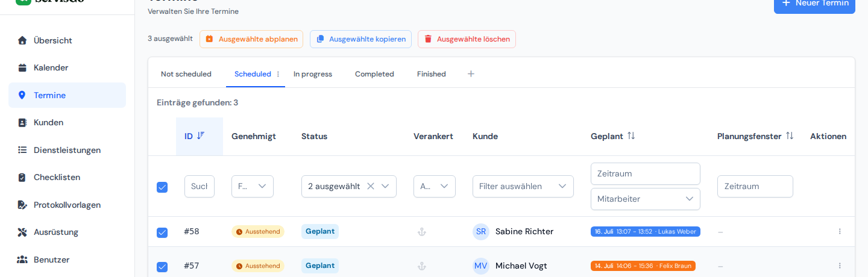Go to the Kunden page
The width and height of the screenshot is (868, 277).
(67, 122)
